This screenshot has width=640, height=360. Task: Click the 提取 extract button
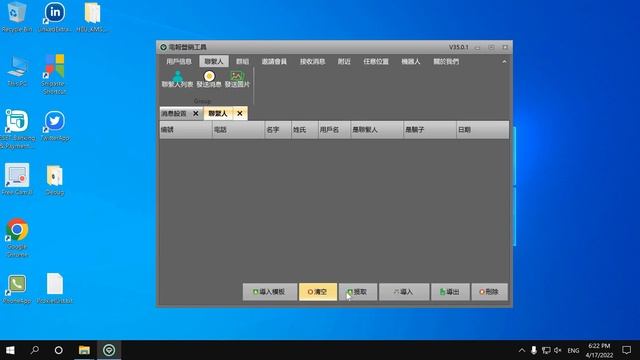point(358,292)
